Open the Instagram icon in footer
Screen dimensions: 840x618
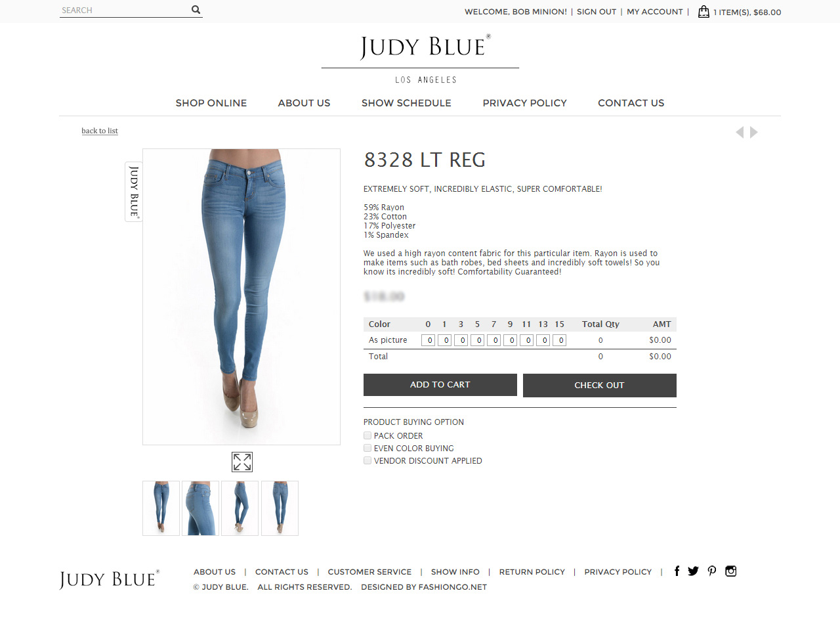point(730,571)
